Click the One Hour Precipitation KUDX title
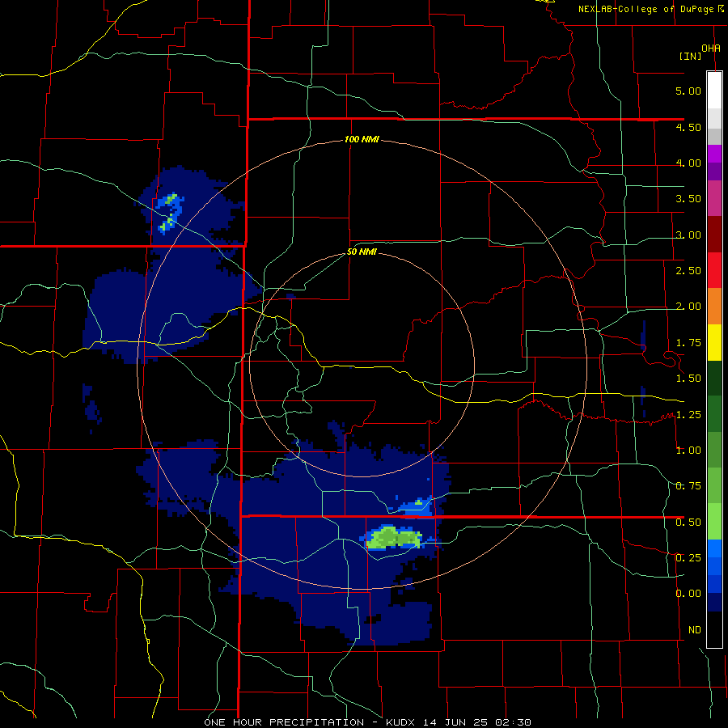This screenshot has height=728, width=728. 367,722
